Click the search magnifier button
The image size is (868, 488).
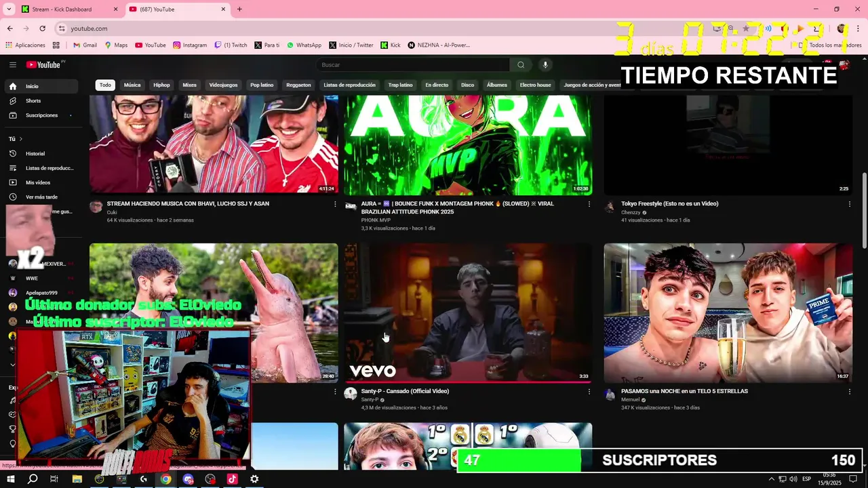pos(521,64)
